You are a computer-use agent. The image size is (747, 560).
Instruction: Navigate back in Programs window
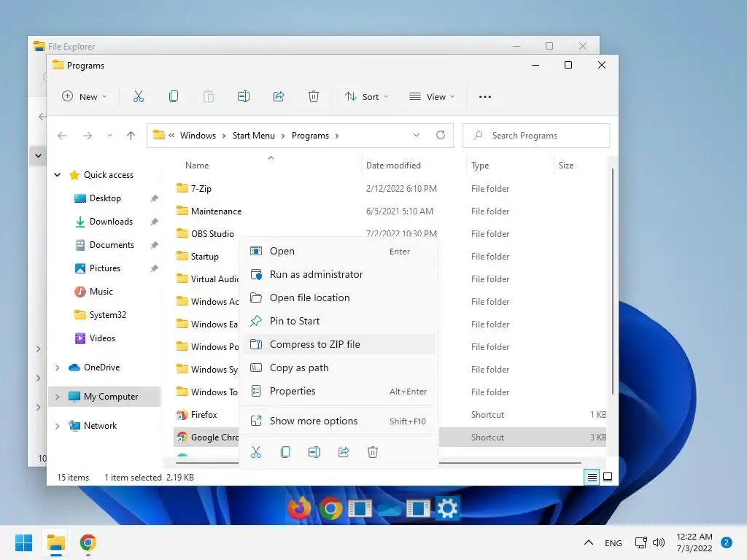click(62, 136)
